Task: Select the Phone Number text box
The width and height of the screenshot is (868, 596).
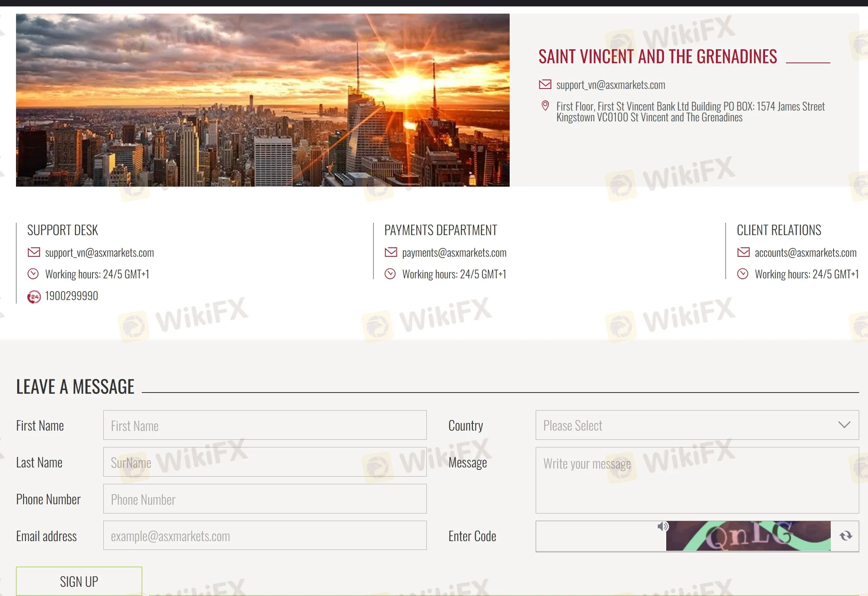Action: (x=265, y=499)
